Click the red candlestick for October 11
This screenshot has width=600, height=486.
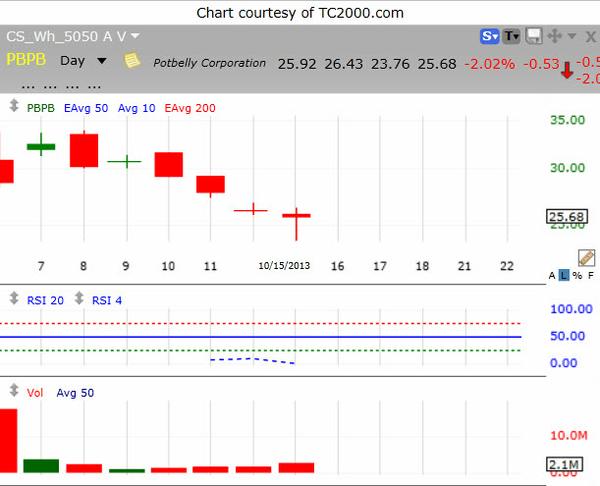[x=210, y=185]
